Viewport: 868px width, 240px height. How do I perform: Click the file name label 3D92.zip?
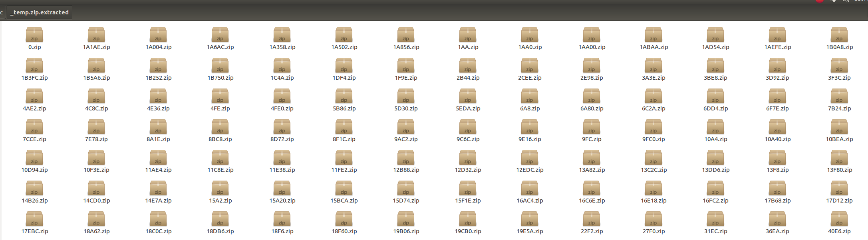[777, 78]
